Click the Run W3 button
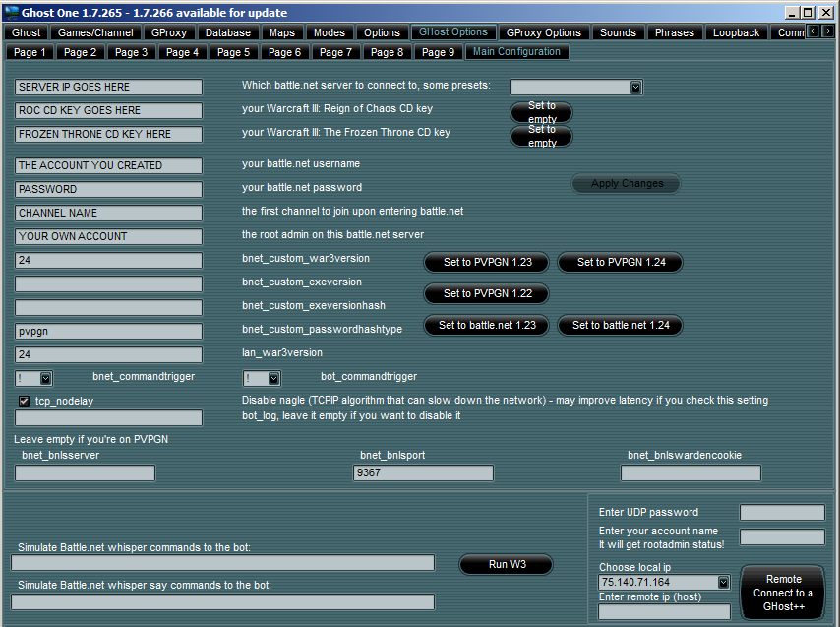 click(507, 564)
